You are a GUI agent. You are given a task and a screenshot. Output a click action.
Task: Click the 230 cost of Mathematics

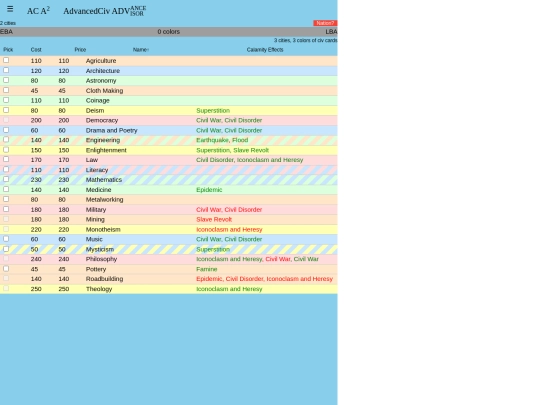36,180
